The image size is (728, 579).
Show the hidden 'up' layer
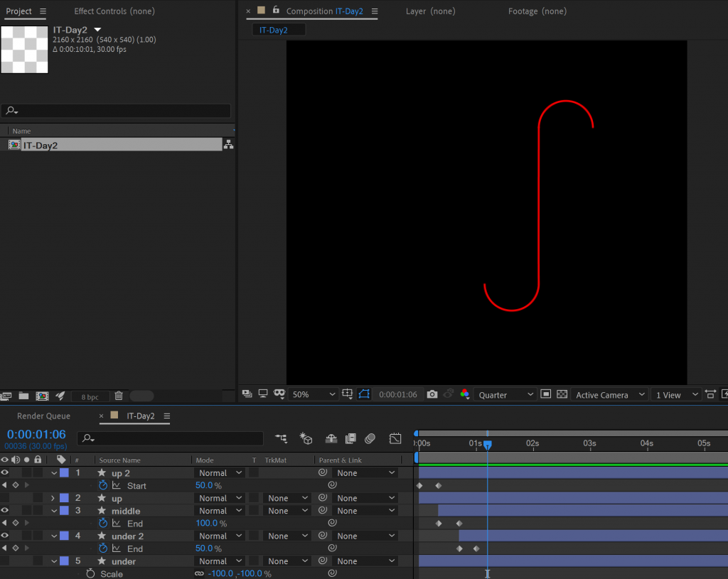[5, 498]
